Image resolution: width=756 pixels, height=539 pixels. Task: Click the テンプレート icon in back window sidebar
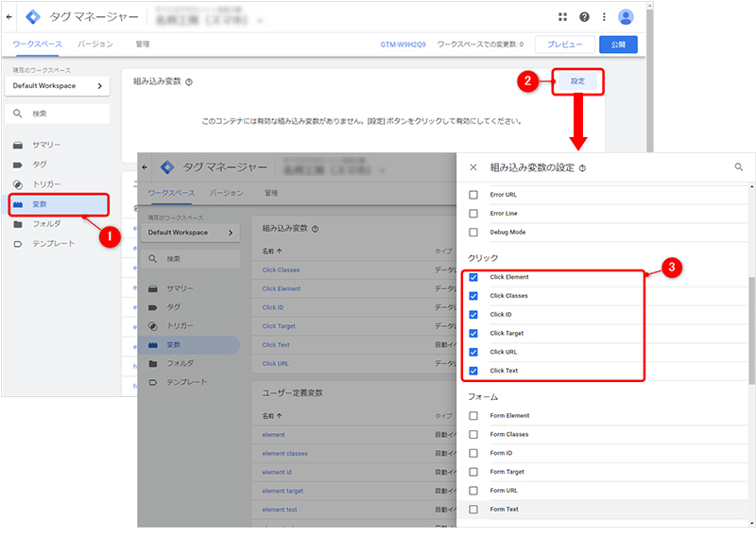[18, 244]
